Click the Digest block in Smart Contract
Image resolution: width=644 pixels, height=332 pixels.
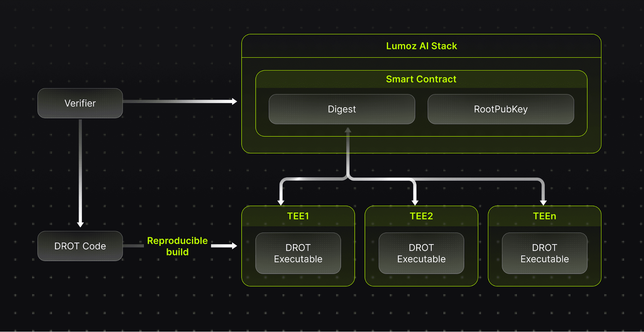click(341, 109)
